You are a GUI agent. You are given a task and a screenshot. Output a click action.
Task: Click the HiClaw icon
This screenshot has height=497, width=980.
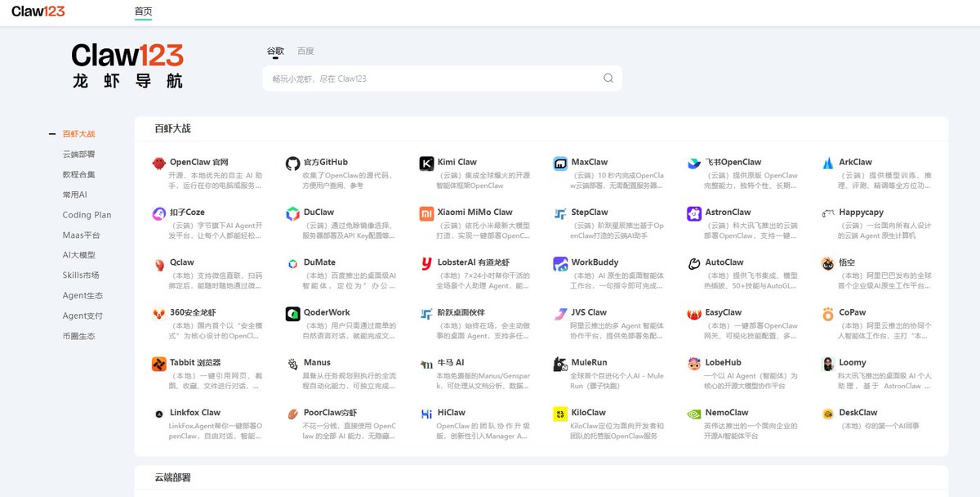[426, 414]
